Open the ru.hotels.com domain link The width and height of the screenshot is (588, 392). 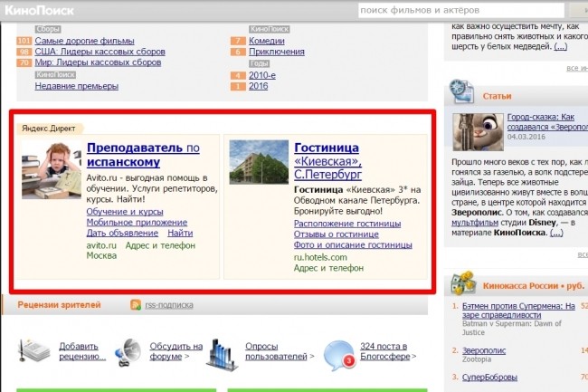pos(320,257)
